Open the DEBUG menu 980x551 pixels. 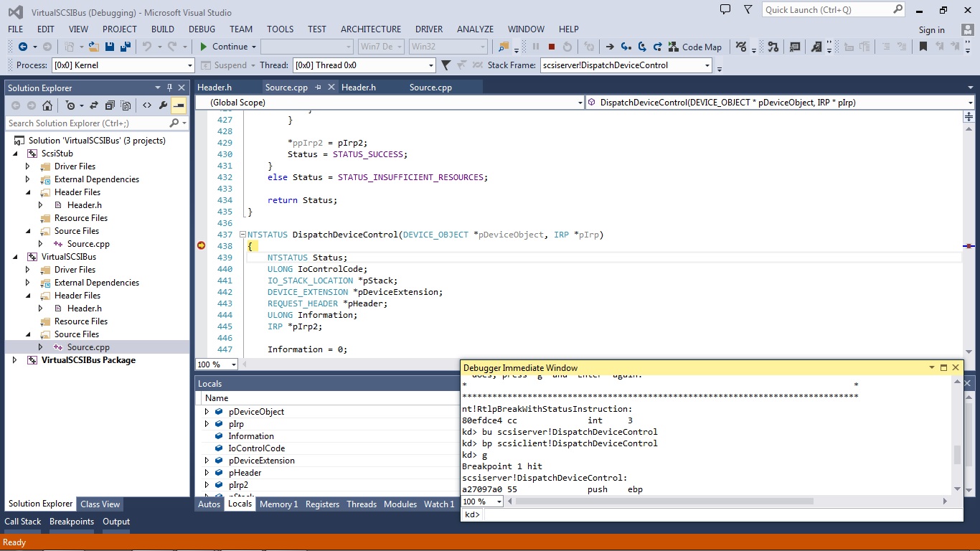(202, 29)
